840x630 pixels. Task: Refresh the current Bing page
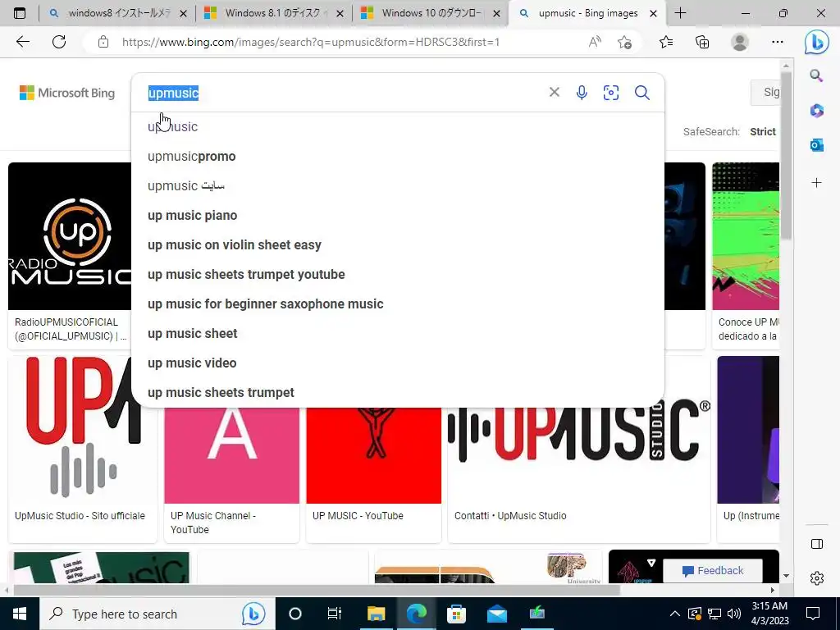pos(59,42)
